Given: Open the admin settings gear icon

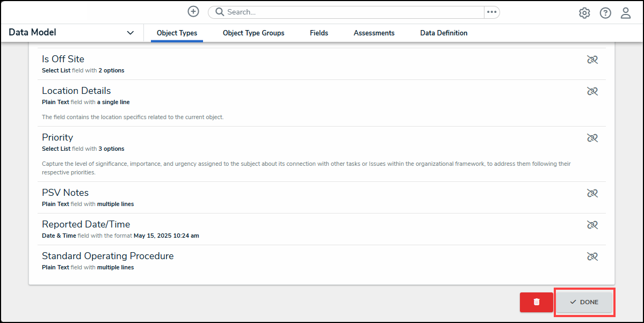Looking at the screenshot, I should point(584,13).
